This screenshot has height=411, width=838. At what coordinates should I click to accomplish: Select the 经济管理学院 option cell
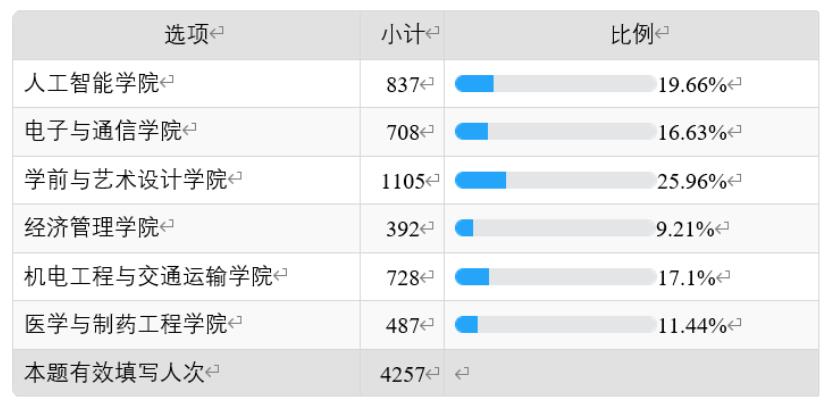tap(187, 229)
